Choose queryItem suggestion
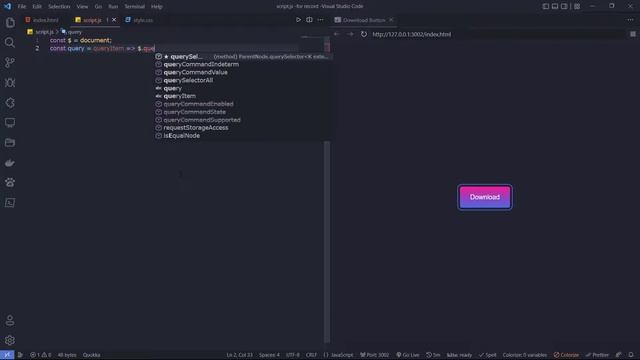Screen dimensions: 640x360 point(243,96)
